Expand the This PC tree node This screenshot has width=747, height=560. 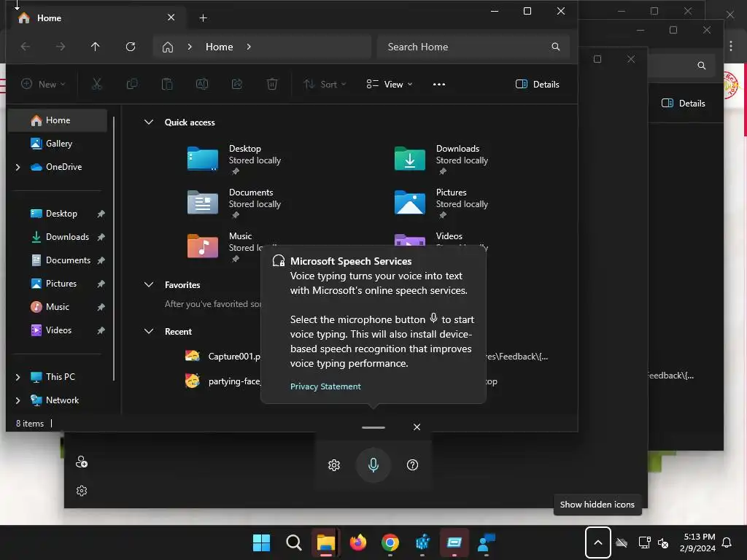pos(18,377)
